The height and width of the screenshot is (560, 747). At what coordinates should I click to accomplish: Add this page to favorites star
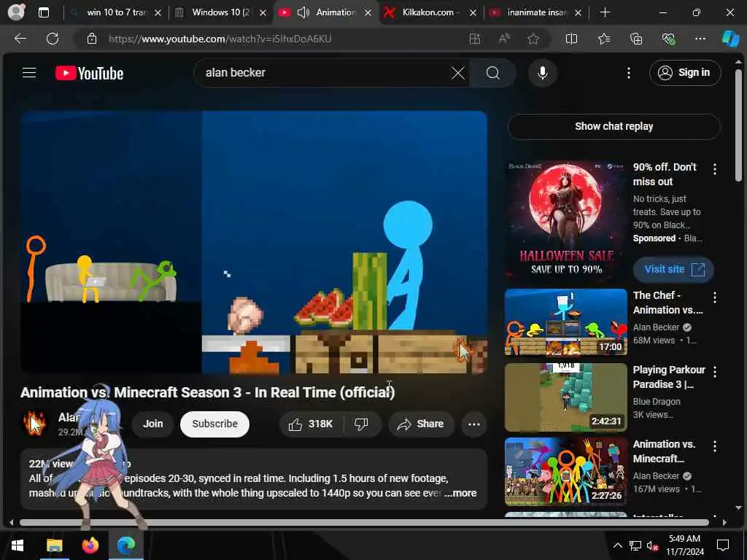tap(533, 39)
